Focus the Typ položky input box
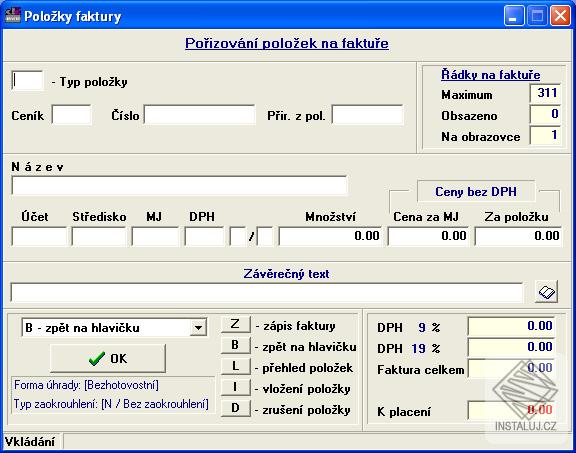The image size is (576, 453). (28, 80)
